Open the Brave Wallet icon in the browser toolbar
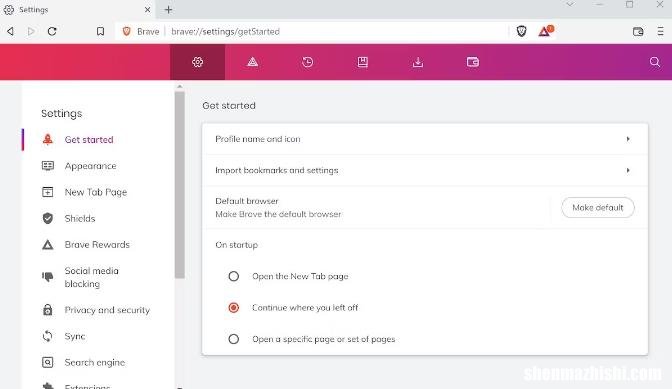The height and width of the screenshot is (389, 672). (x=638, y=31)
